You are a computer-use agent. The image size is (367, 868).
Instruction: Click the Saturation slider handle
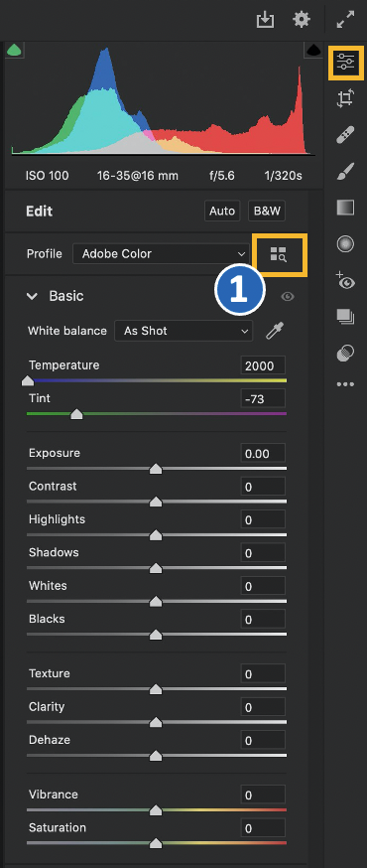tap(156, 843)
